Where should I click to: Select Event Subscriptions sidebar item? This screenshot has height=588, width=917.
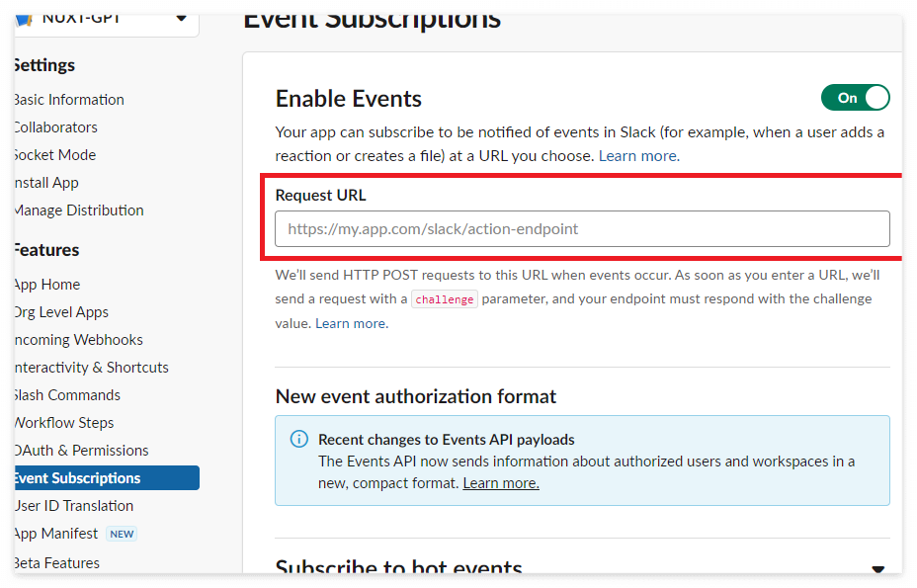[x=107, y=478]
